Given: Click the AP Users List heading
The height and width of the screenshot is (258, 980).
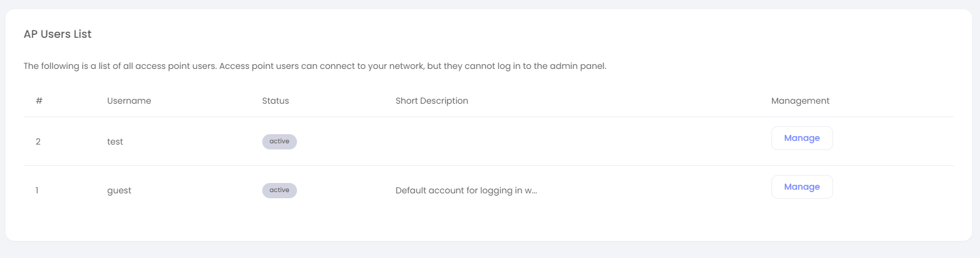Looking at the screenshot, I should pos(57,34).
